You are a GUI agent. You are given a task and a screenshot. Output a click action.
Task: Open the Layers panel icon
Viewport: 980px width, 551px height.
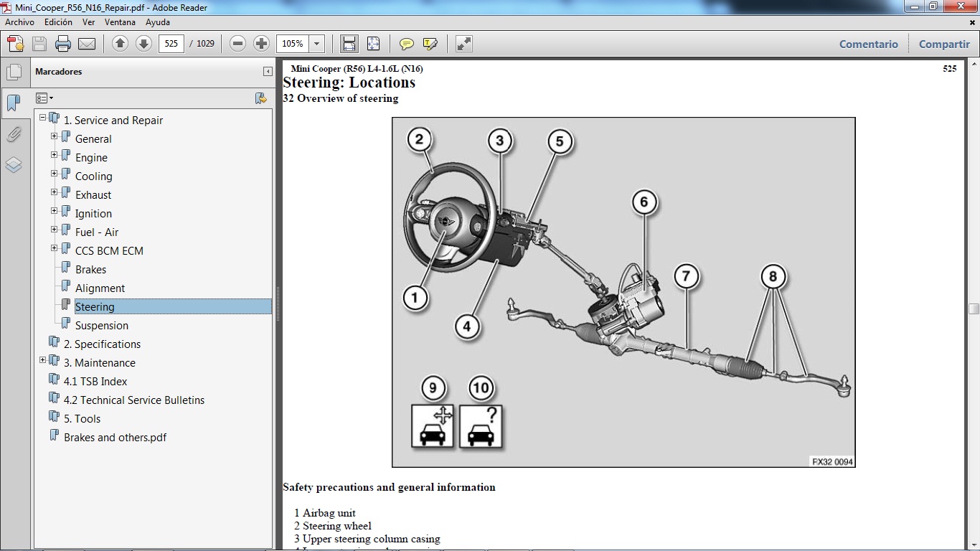coord(14,165)
